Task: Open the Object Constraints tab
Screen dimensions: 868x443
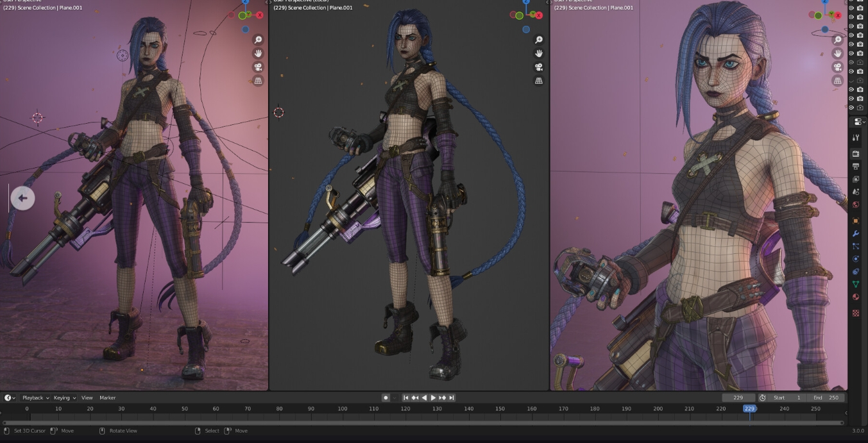Action: 856,271
